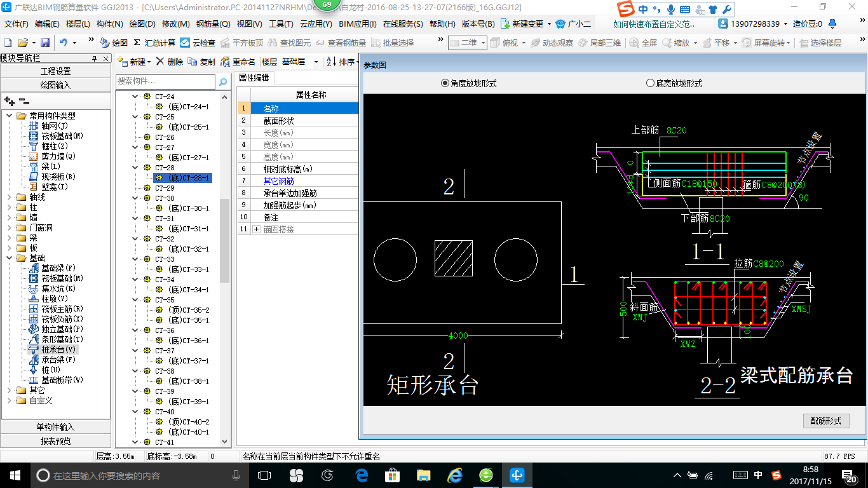
Task: Select the 截面形状 property row
Action: 298,121
